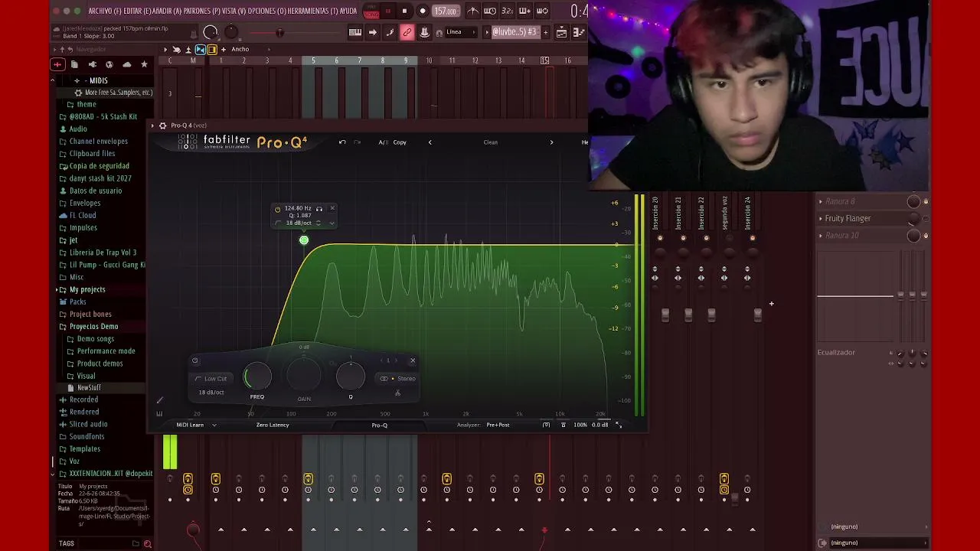Click the scissors split band icon
Screen dimensions: 980x551
pyautogui.click(x=397, y=393)
